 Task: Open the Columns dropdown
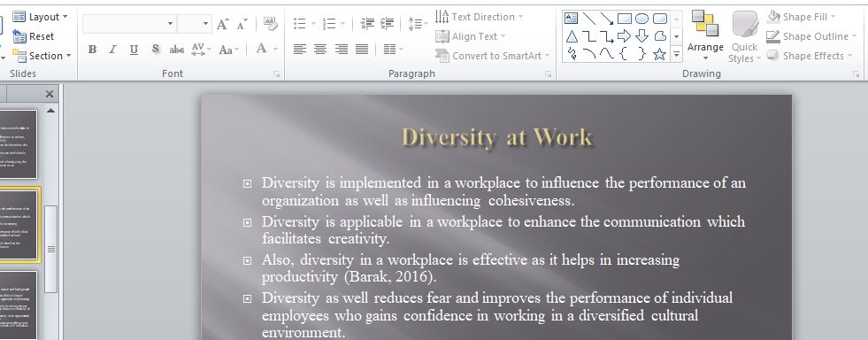(394, 50)
